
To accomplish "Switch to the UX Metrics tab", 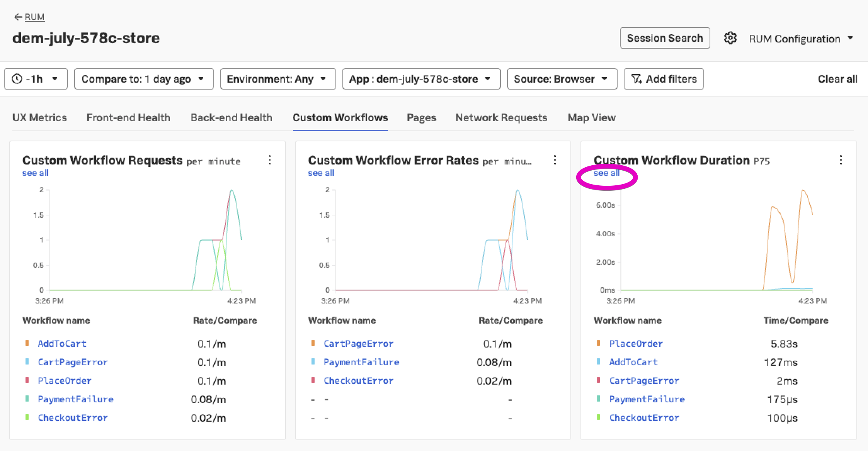I will [39, 117].
